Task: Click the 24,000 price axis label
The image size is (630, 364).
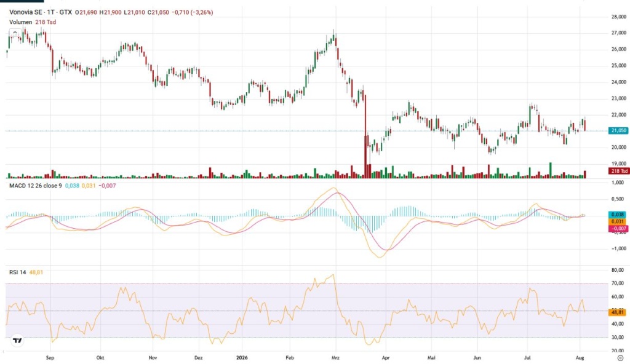Action: click(619, 82)
